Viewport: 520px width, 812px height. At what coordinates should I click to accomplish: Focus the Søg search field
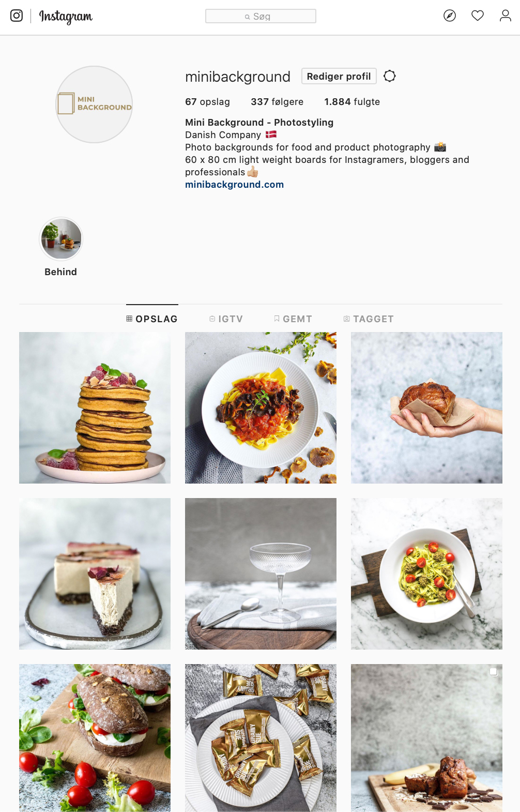261,16
